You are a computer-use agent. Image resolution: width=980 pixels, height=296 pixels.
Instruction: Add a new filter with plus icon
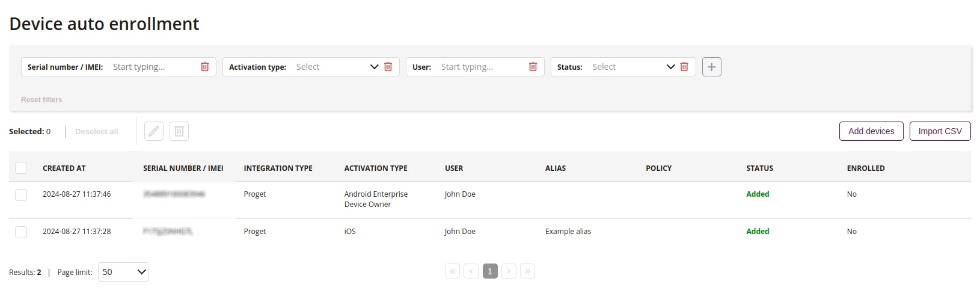click(712, 67)
